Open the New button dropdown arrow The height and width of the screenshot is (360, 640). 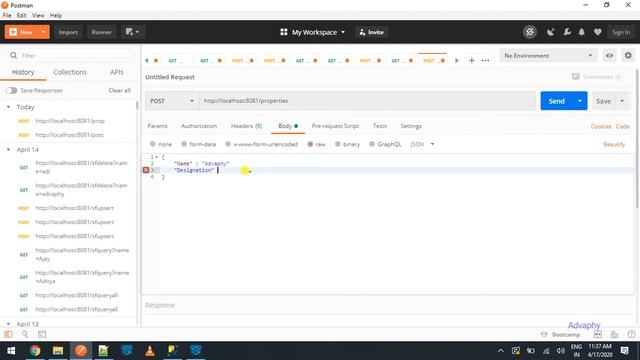tap(43, 32)
